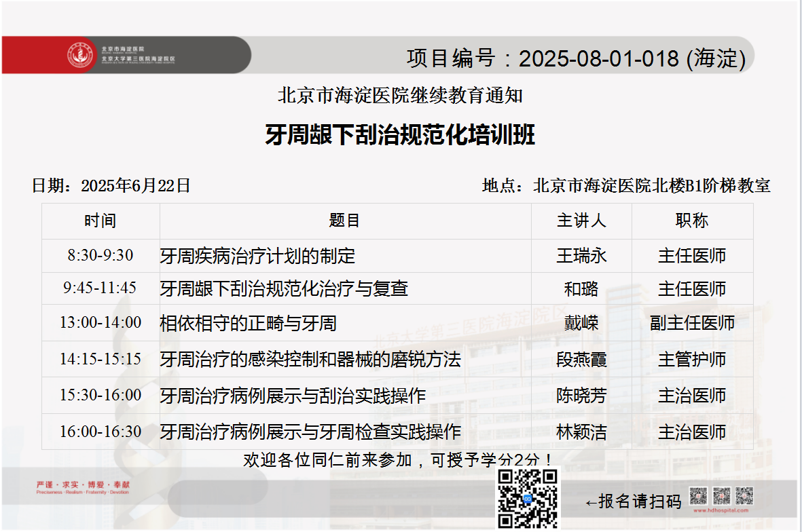Click "主任医师" in the 王瑞永 row
This screenshot has height=532, width=802.
[692, 256]
